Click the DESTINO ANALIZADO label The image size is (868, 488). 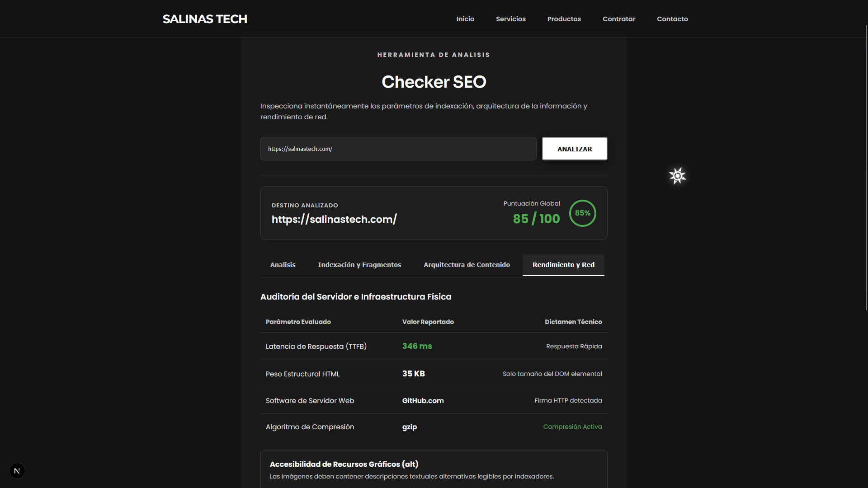[305, 205]
